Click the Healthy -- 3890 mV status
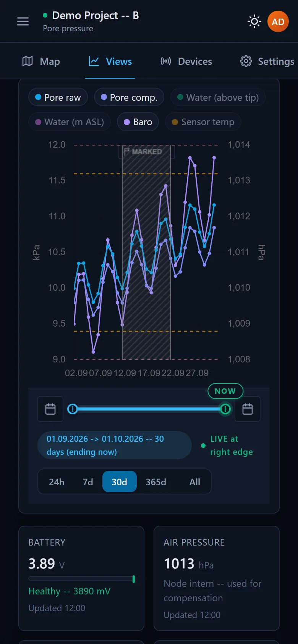Image resolution: width=298 pixels, height=644 pixels. coord(70,591)
